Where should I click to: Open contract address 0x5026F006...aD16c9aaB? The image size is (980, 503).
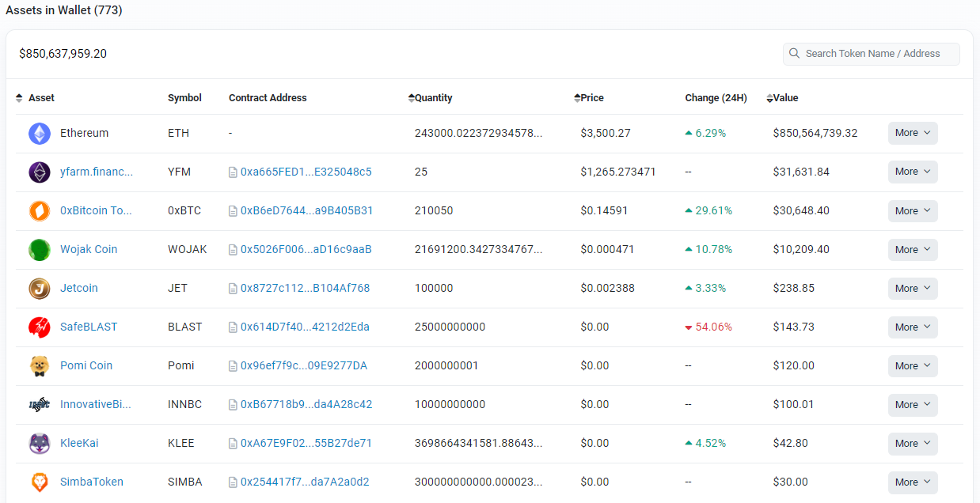[306, 249]
